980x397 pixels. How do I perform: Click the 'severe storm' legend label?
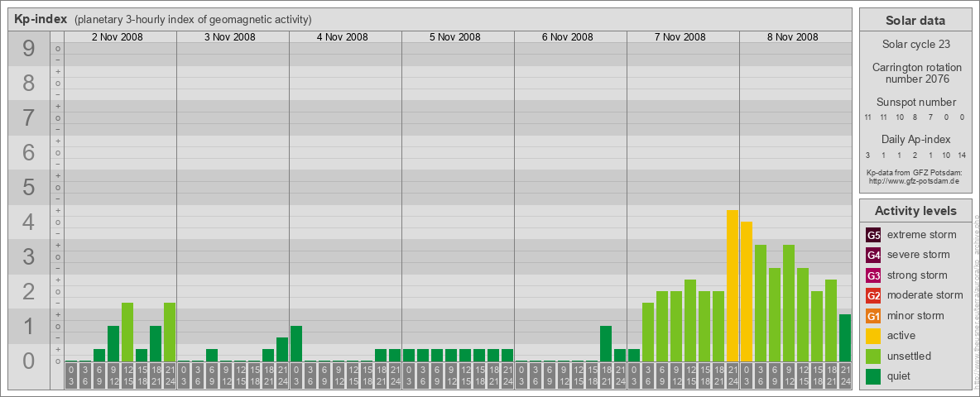coord(918,255)
